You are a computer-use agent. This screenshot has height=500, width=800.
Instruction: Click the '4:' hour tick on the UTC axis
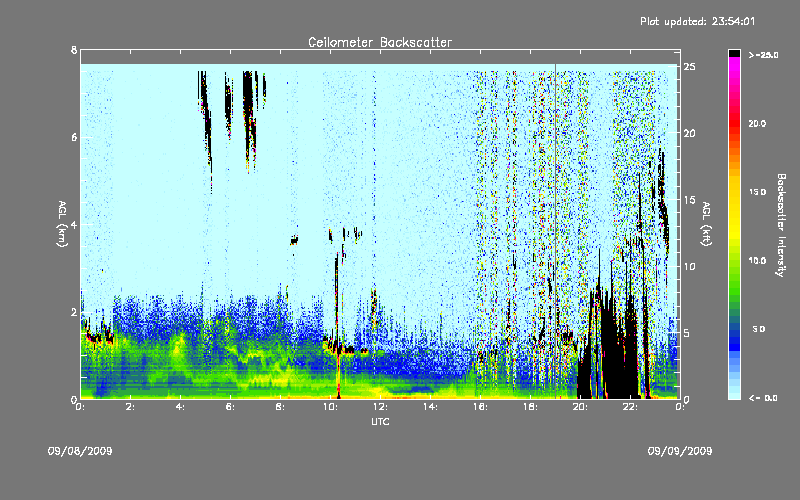(180, 407)
